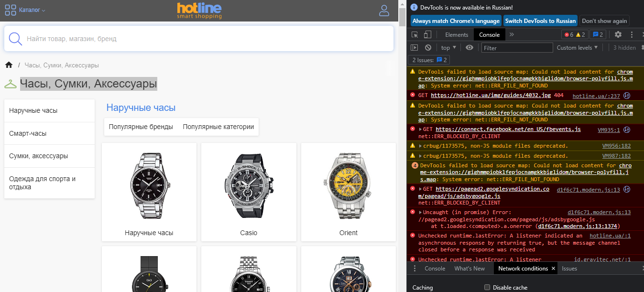This screenshot has width=644, height=292.
Task: Click the hotline smart shopping logo
Action: (199, 10)
